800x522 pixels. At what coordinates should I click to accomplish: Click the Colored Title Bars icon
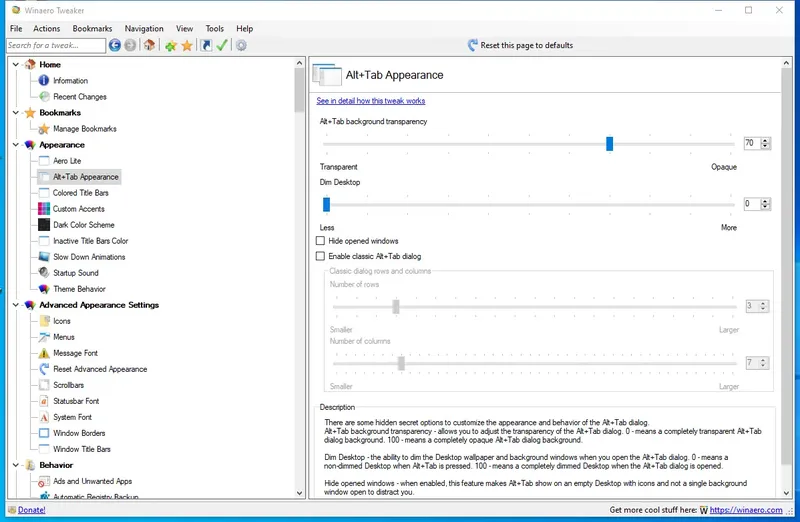click(x=44, y=193)
